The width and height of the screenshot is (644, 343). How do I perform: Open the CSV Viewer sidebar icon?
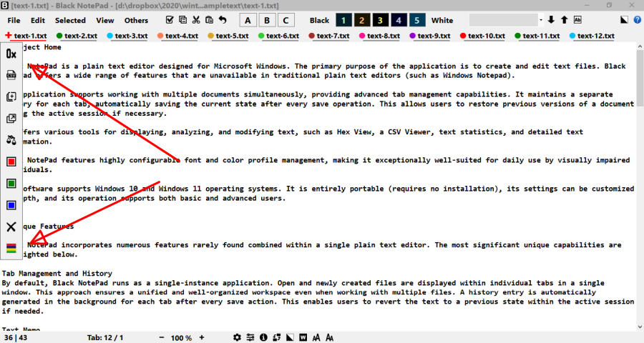(11, 75)
